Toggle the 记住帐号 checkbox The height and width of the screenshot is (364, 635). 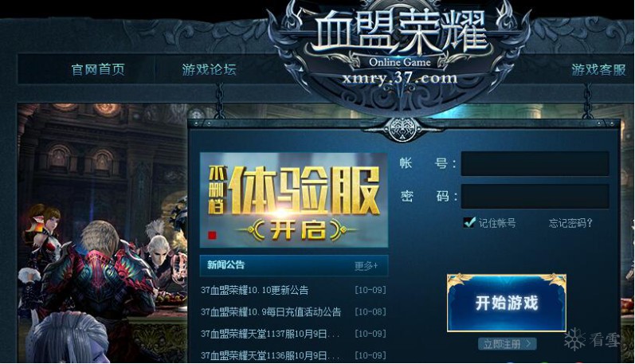coord(469,222)
